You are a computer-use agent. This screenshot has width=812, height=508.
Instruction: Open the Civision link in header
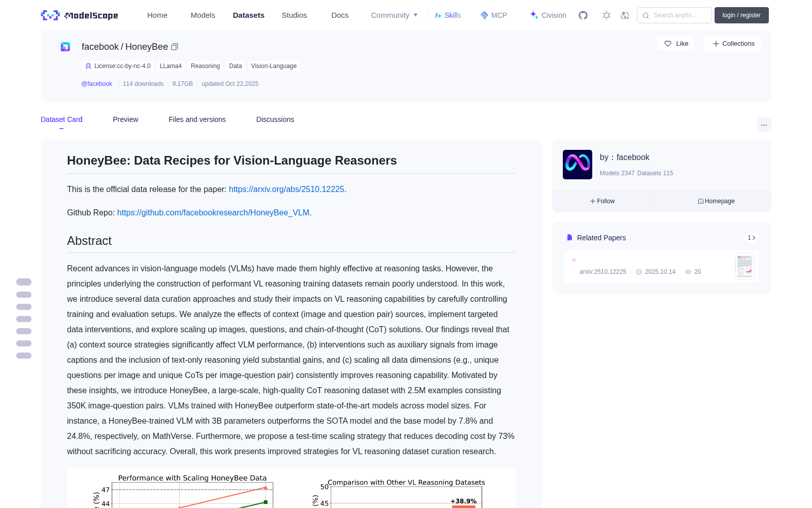pos(548,15)
